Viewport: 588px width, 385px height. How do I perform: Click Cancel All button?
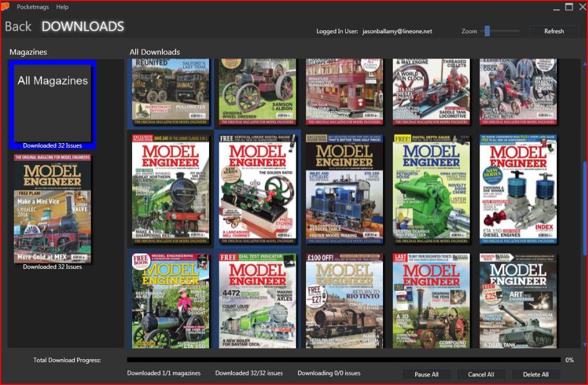coord(481,374)
